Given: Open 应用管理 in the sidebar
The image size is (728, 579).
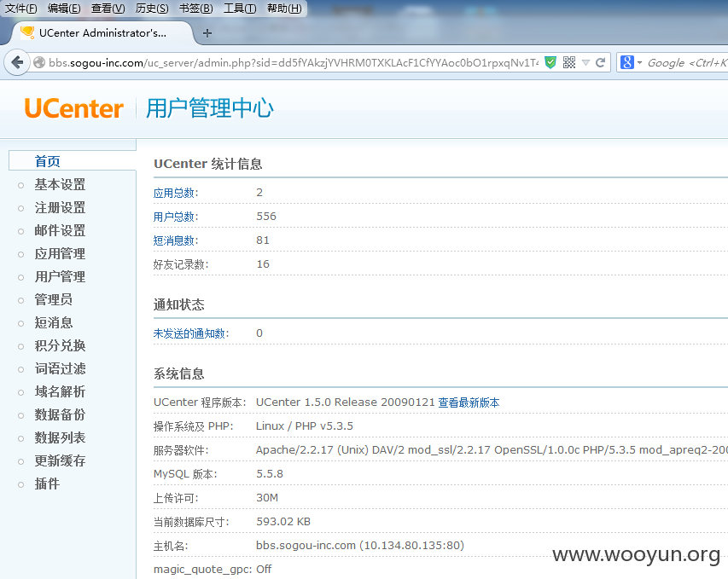Looking at the screenshot, I should tap(60, 254).
